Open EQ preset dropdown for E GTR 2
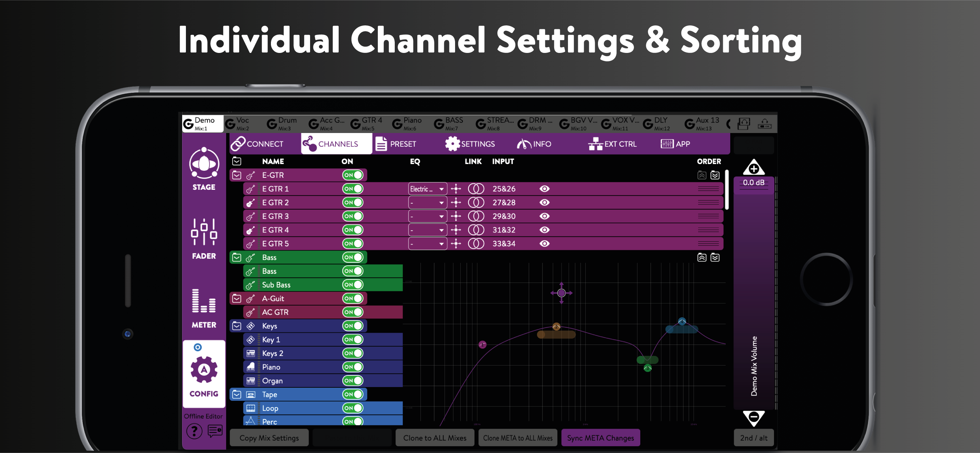This screenshot has width=980, height=453. click(x=427, y=203)
